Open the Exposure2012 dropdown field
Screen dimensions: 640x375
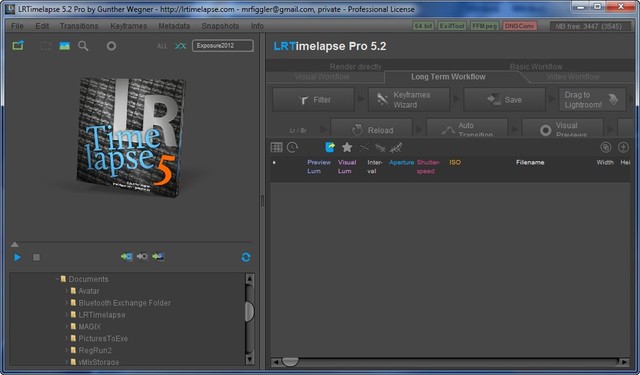pyautogui.click(x=222, y=46)
